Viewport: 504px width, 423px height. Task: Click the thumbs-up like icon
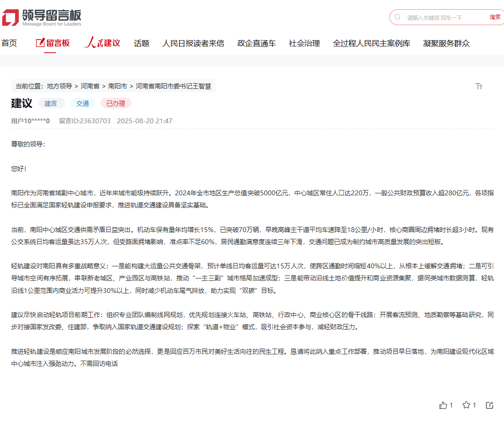tap(443, 405)
